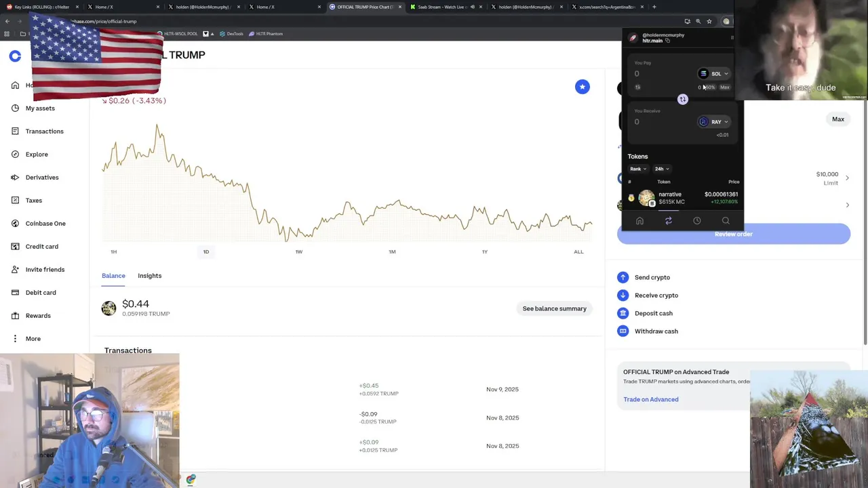Click the wallet rocket avatar icon

[x=633, y=38]
